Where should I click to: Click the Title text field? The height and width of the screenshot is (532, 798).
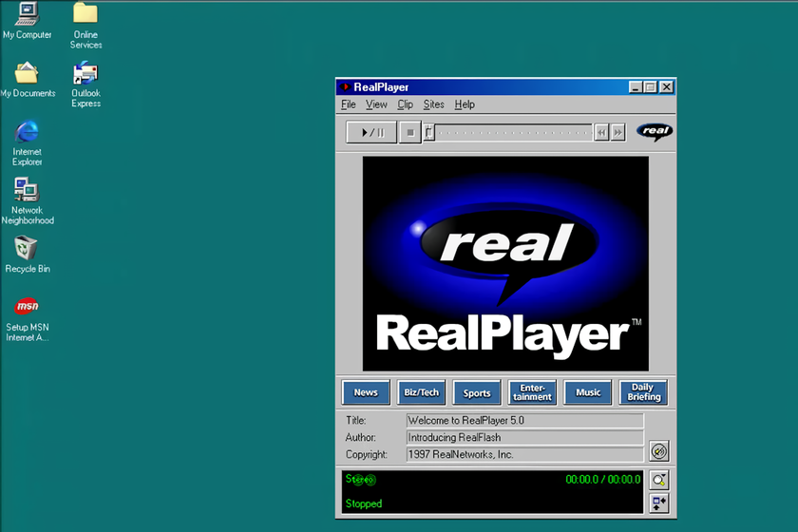[524, 421]
